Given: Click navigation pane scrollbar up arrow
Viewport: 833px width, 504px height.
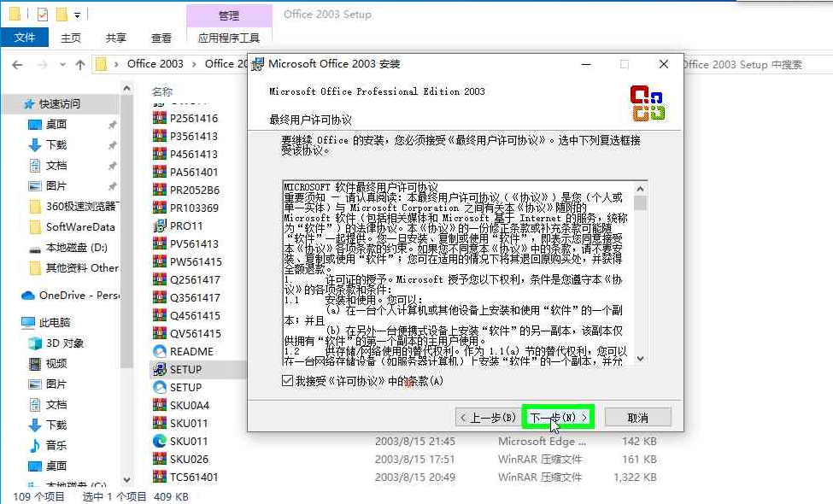Looking at the screenshot, I should point(126,88).
